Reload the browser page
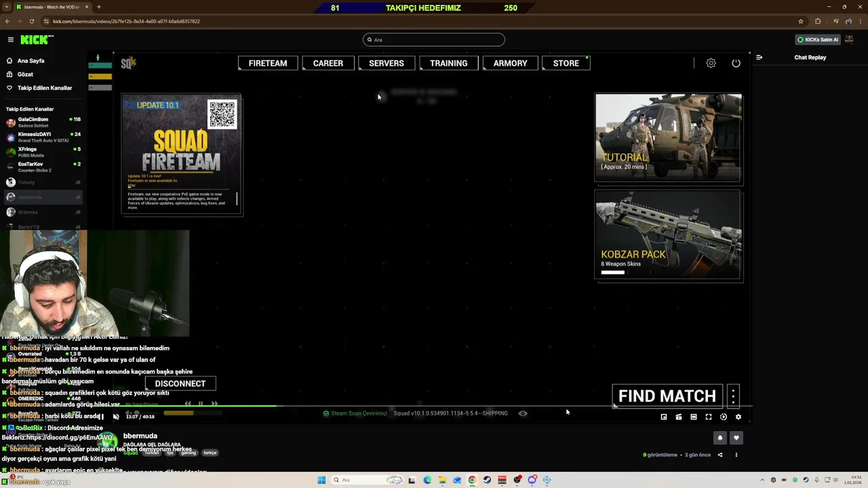This screenshot has height=488, width=868. coord(32,21)
